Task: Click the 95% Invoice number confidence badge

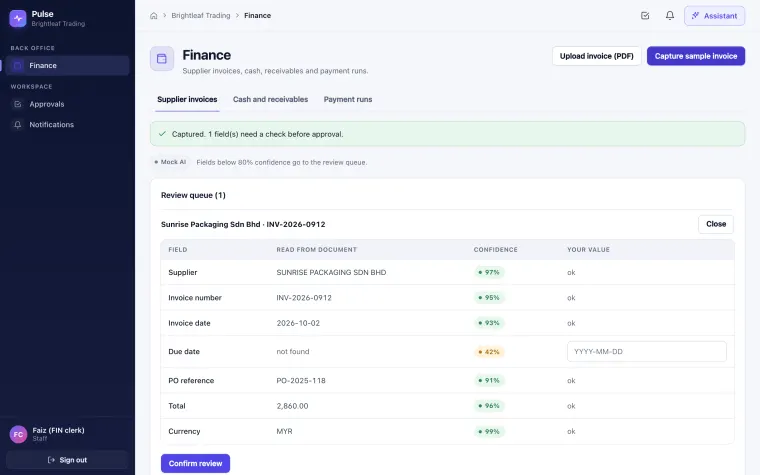Action: click(489, 298)
